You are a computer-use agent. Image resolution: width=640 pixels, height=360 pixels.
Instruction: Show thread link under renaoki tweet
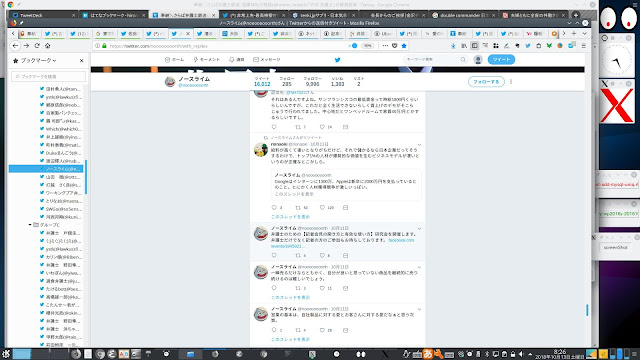point(290,217)
